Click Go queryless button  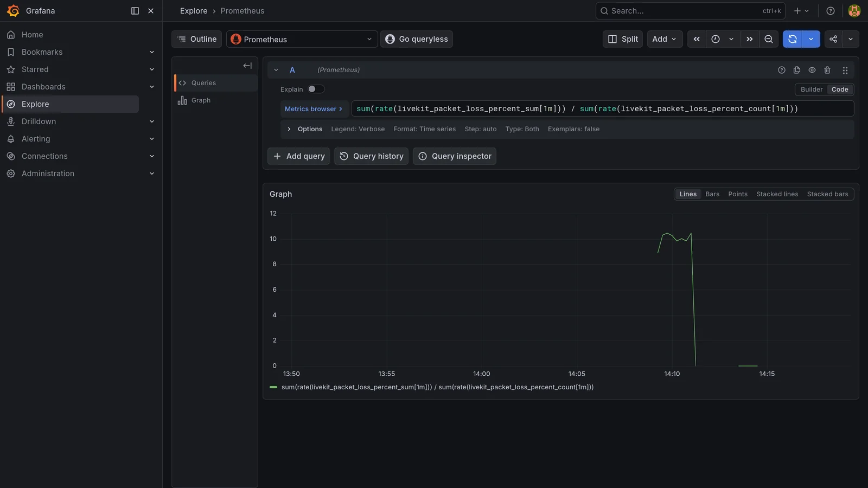click(x=417, y=39)
